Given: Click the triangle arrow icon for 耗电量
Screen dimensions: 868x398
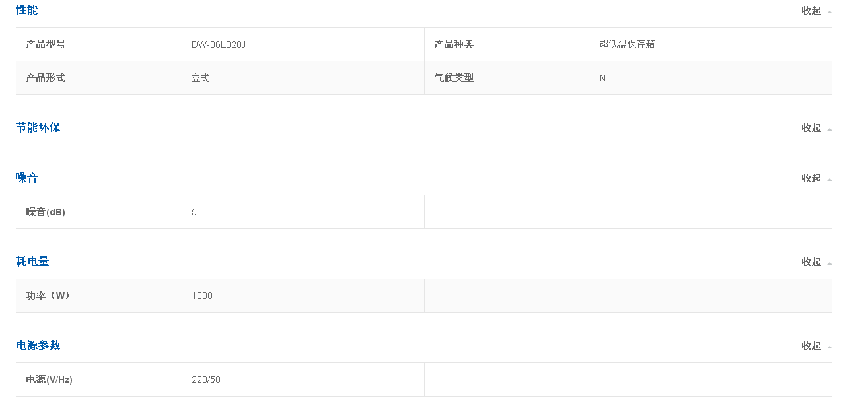Looking at the screenshot, I should pyautogui.click(x=829, y=263).
